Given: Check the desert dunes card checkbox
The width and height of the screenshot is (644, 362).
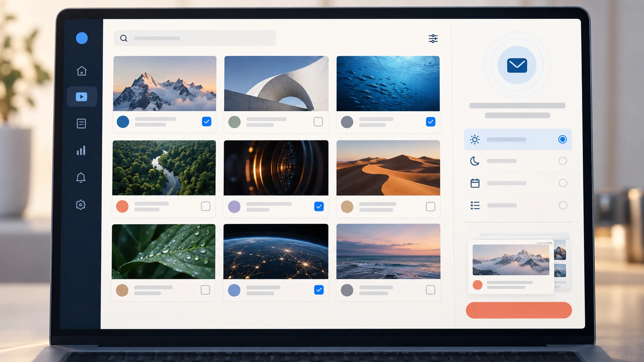Looking at the screenshot, I should (431, 207).
